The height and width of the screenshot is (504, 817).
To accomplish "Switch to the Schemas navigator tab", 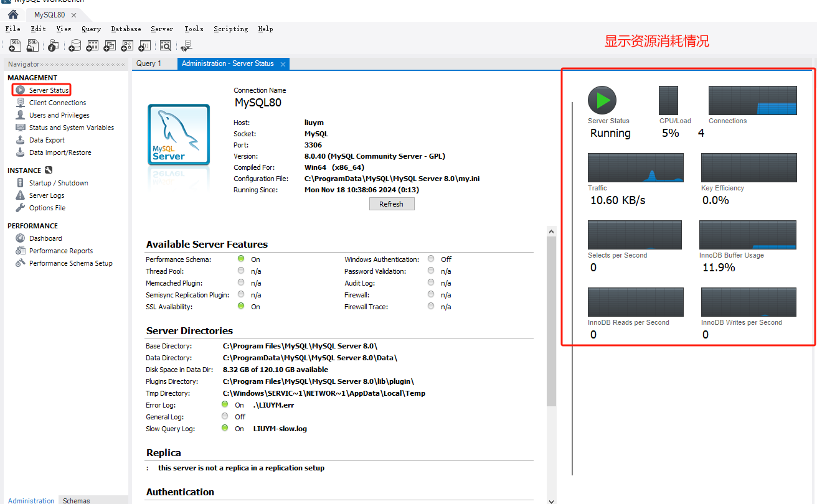I will (x=77, y=501).
